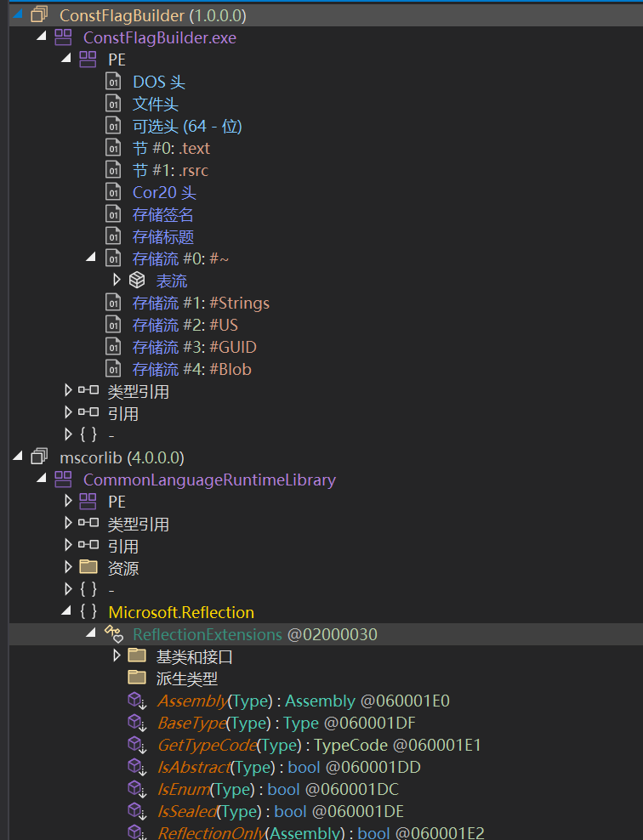Select 存储流 #1: #Strings entry
Image resolution: width=643 pixels, height=840 pixels.
click(201, 303)
